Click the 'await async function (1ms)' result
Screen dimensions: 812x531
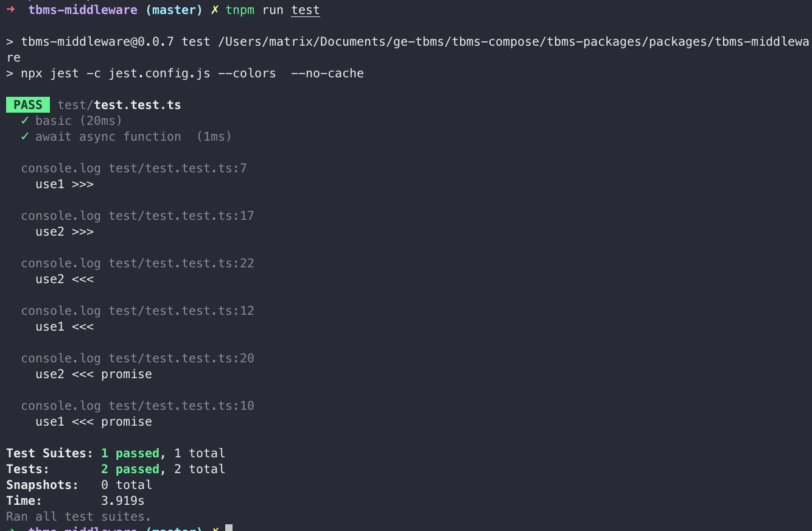pos(133,136)
